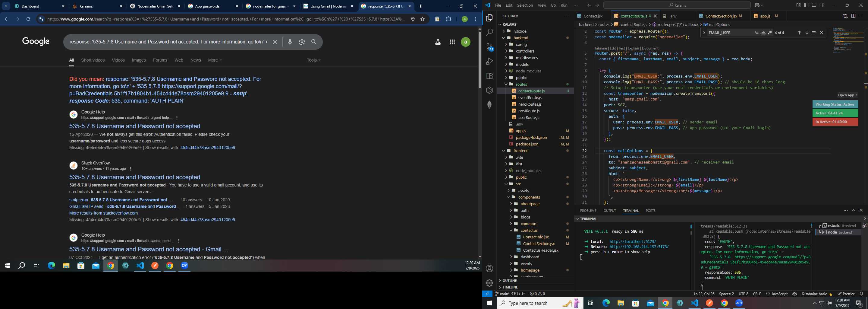Open Google Search Labs flask icon
The image size is (868, 309).
(438, 42)
